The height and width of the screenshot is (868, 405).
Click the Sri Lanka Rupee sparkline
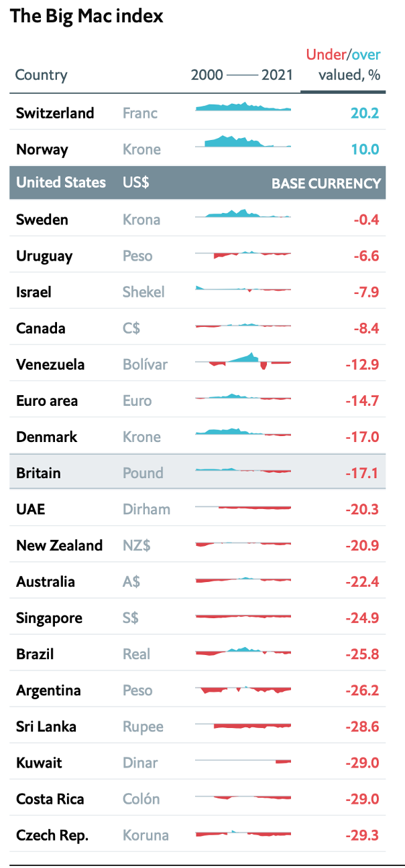(243, 725)
